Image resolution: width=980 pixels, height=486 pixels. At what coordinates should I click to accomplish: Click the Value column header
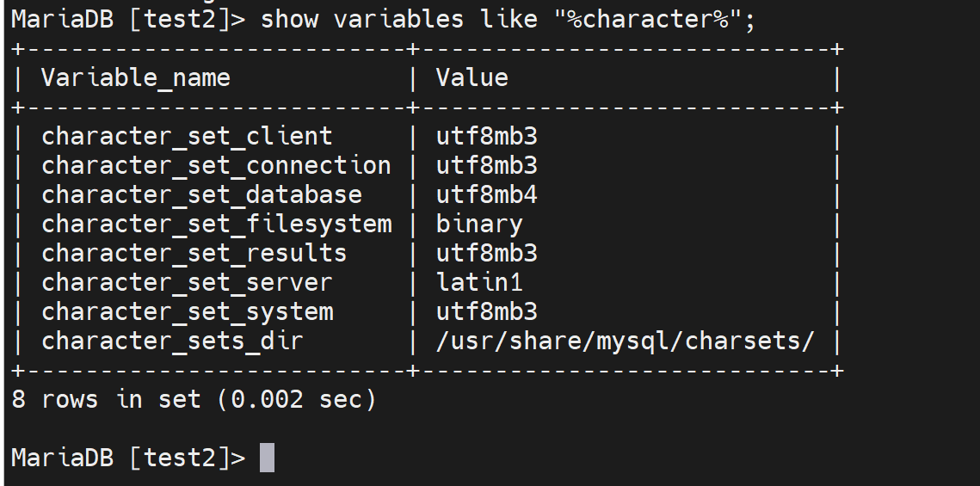pyautogui.click(x=472, y=78)
